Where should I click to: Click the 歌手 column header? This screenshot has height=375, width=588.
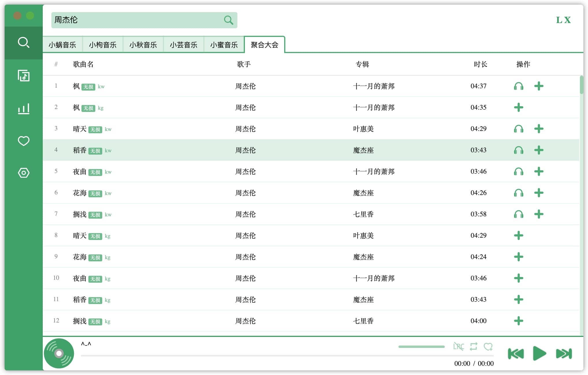pyautogui.click(x=244, y=64)
